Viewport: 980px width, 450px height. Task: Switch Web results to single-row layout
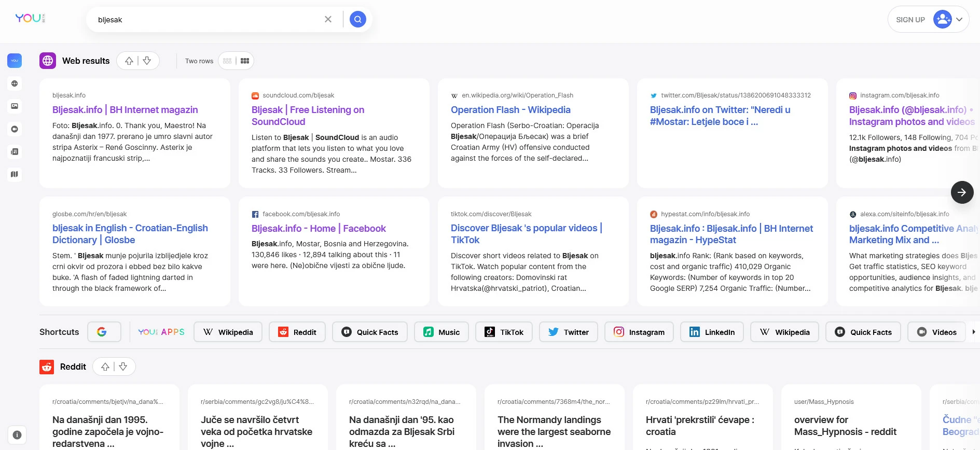click(227, 61)
